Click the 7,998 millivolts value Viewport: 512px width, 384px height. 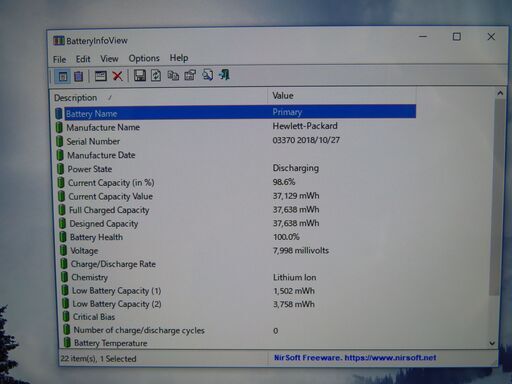click(x=301, y=250)
